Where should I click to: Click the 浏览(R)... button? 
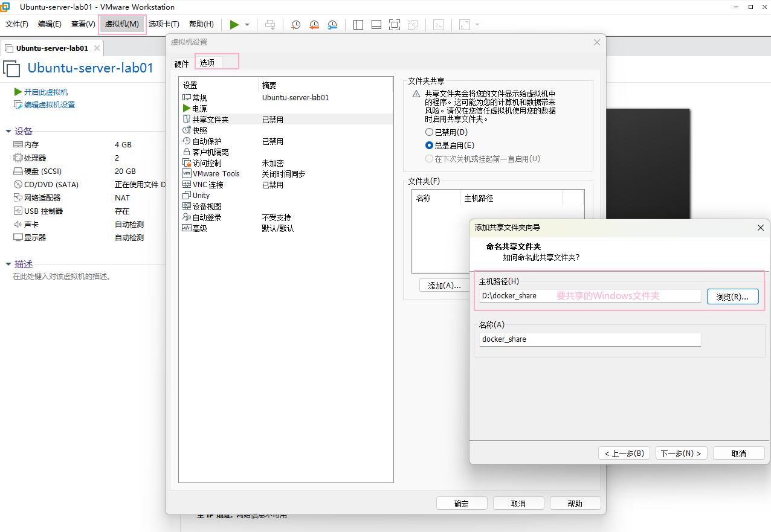pos(732,296)
